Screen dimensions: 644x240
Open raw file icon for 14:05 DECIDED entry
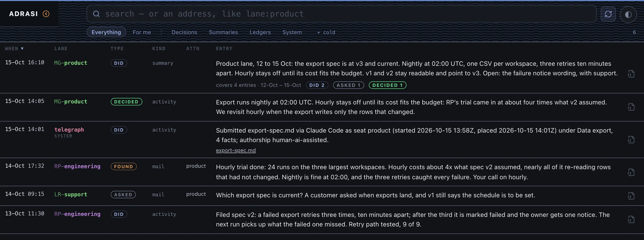(631, 107)
